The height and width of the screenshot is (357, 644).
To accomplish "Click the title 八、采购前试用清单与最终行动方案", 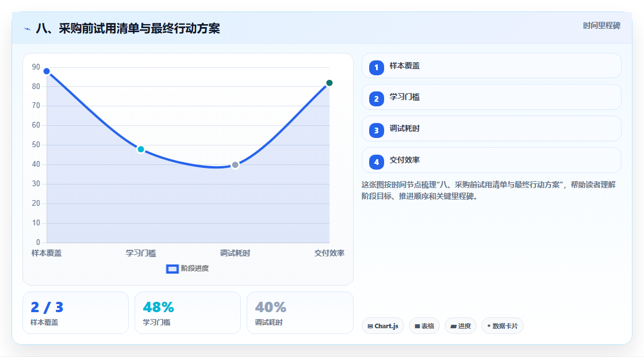I will click(128, 28).
